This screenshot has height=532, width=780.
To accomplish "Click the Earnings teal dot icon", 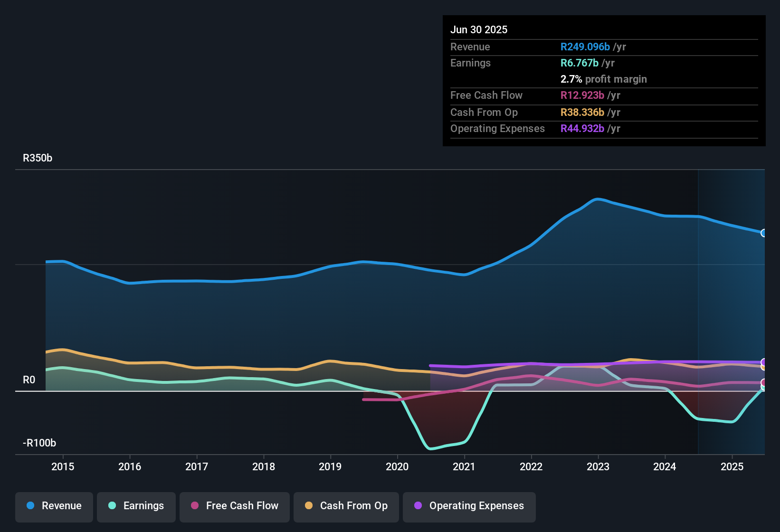I will pos(112,506).
